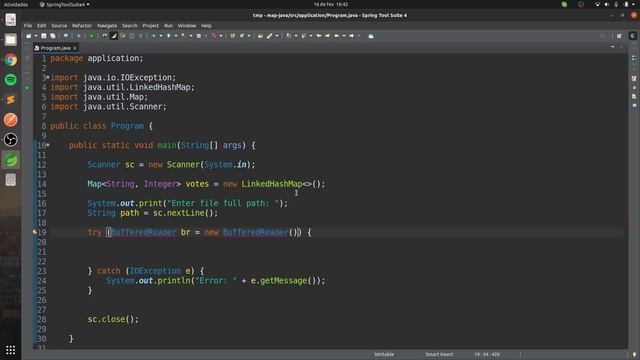Image resolution: width=640 pixels, height=360 pixels.
Task: Open the Window menu
Action: coord(187,26)
